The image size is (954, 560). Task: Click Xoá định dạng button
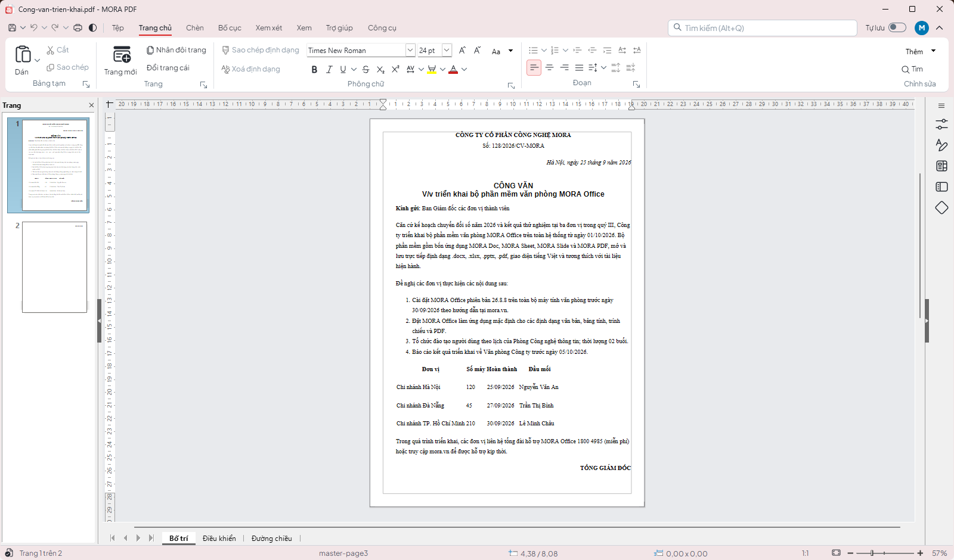point(251,69)
